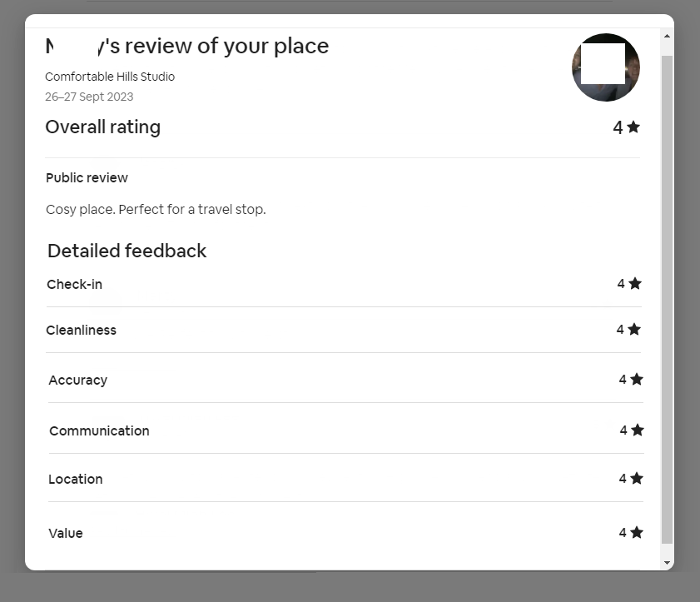Click the Location star icon
The image size is (700, 602).
coord(637,479)
